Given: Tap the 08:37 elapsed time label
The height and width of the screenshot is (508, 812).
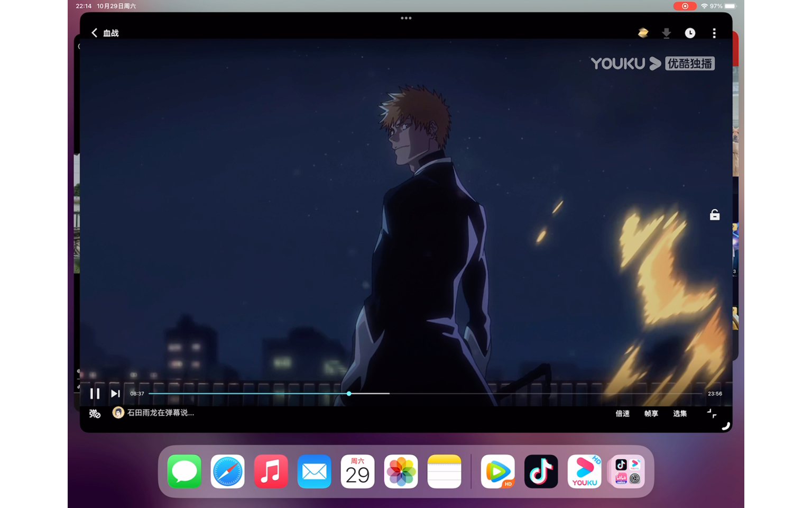Looking at the screenshot, I should pyautogui.click(x=137, y=394).
